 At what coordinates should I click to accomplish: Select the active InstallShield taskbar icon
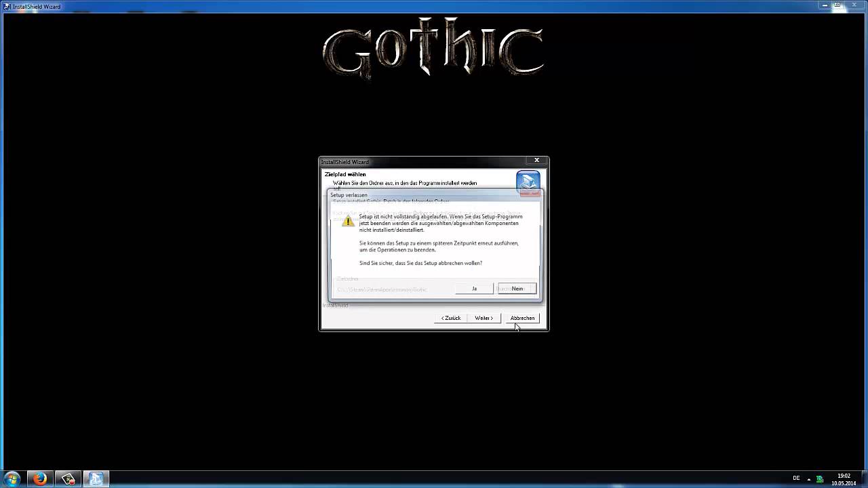(x=96, y=479)
